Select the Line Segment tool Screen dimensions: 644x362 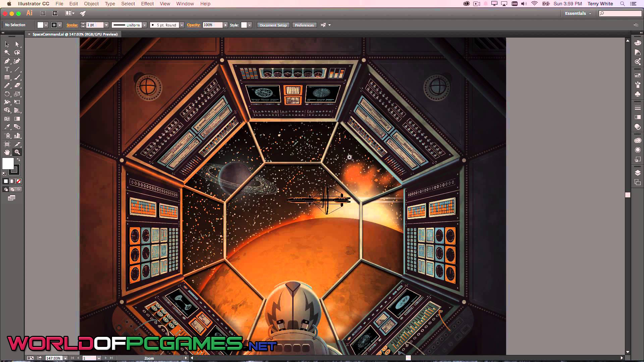(x=17, y=69)
